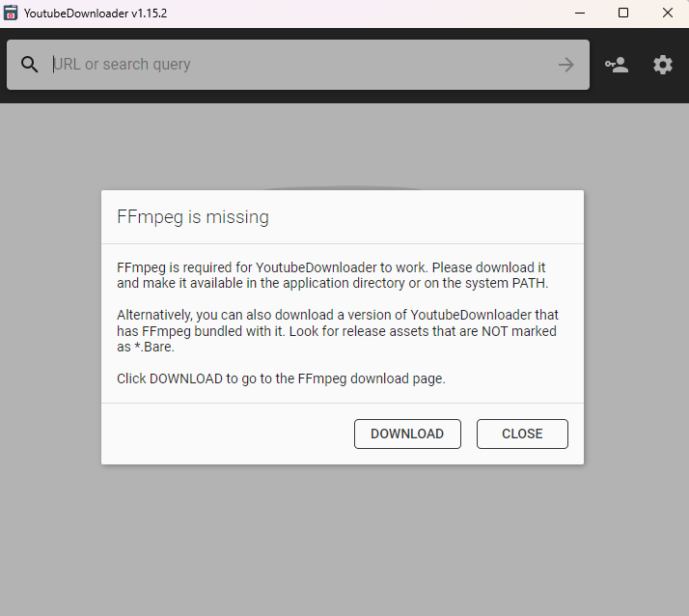Open the settings gear icon
The image size is (689, 616).
coord(663,65)
